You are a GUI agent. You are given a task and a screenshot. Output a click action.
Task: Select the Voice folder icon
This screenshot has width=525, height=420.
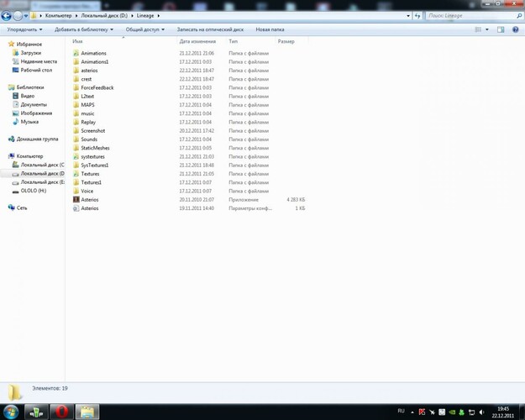76,191
